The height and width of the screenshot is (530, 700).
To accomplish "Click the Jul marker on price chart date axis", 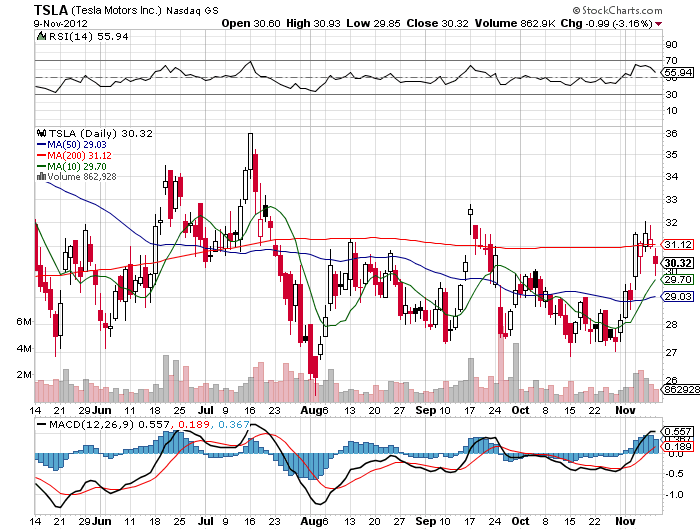I will tap(206, 410).
